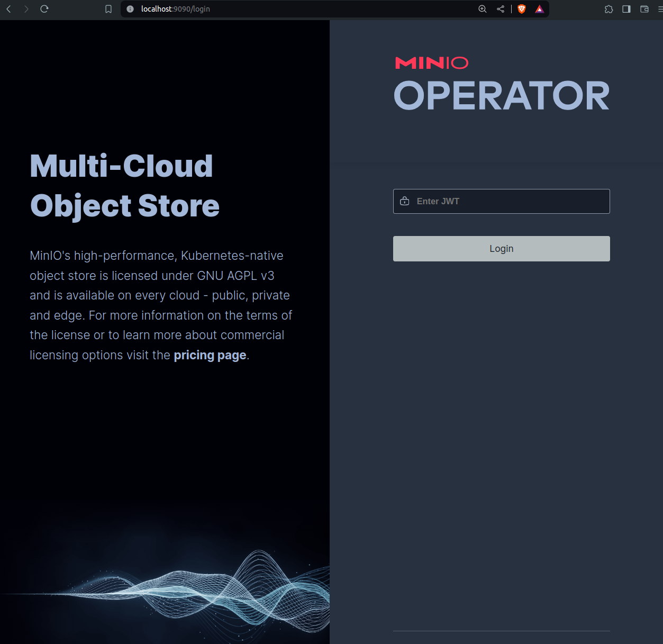Click the lock icon in JWT field
Image resolution: width=663 pixels, height=644 pixels.
coord(405,201)
